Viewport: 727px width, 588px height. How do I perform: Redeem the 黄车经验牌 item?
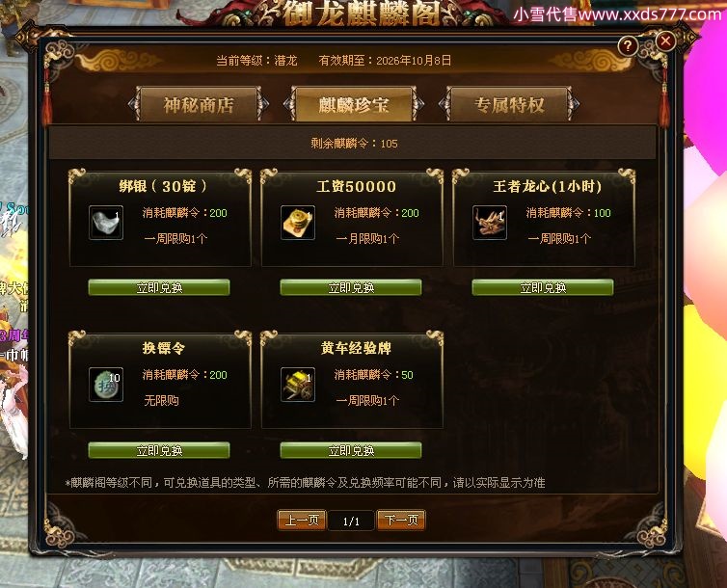(x=351, y=450)
